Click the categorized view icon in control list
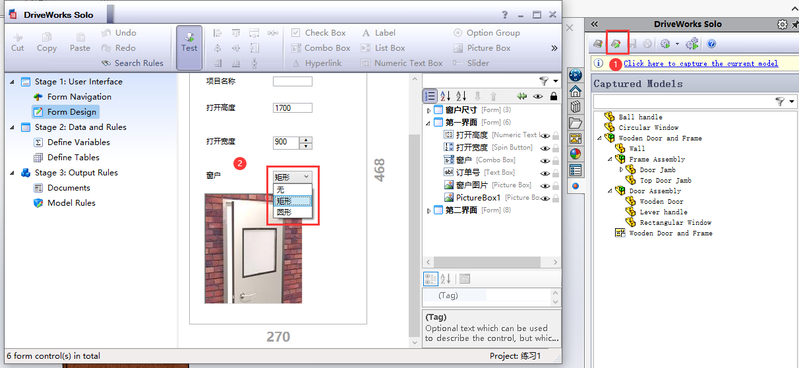 [430, 96]
